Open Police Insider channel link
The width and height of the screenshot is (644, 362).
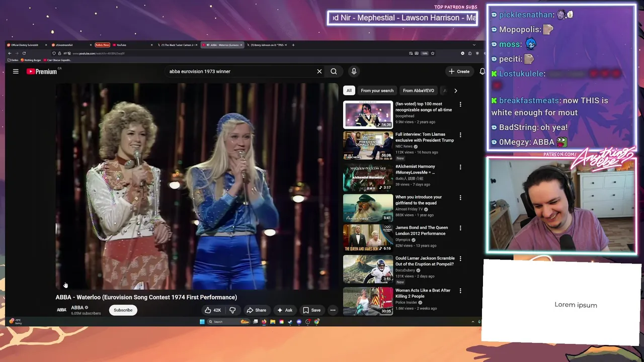coord(406,303)
